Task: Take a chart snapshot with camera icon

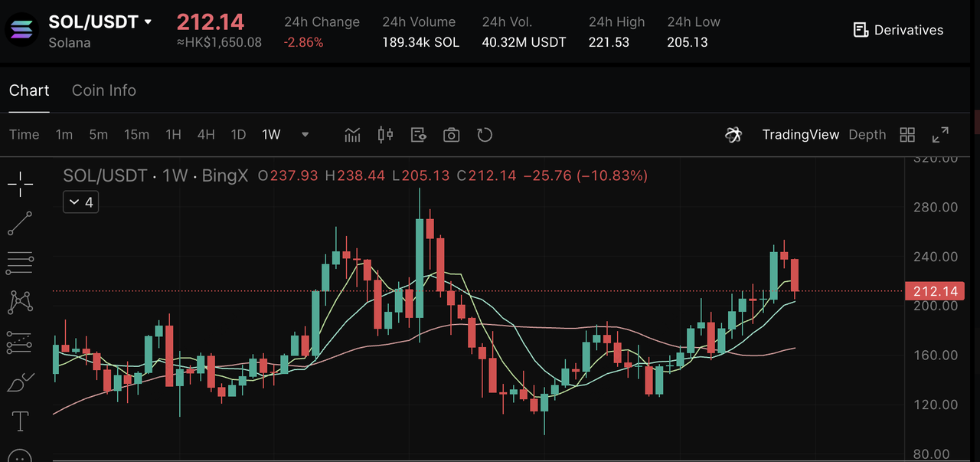Action: [x=452, y=135]
